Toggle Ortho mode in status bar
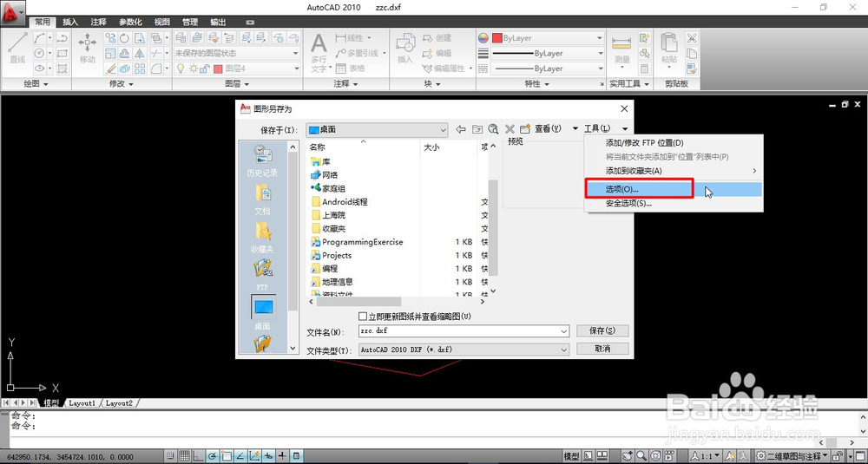The image size is (868, 464). tap(198, 456)
